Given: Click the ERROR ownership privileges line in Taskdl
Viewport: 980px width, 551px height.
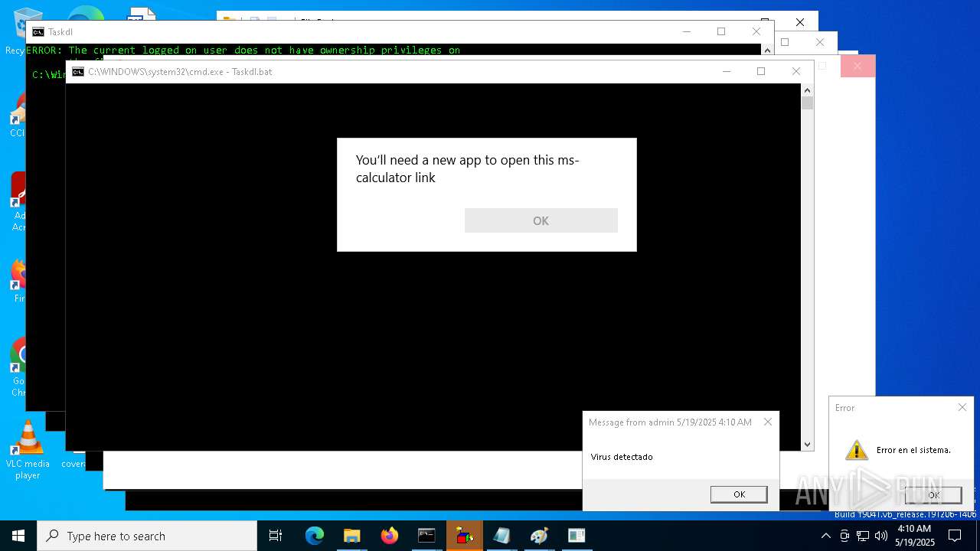Looking at the screenshot, I should click(x=243, y=50).
